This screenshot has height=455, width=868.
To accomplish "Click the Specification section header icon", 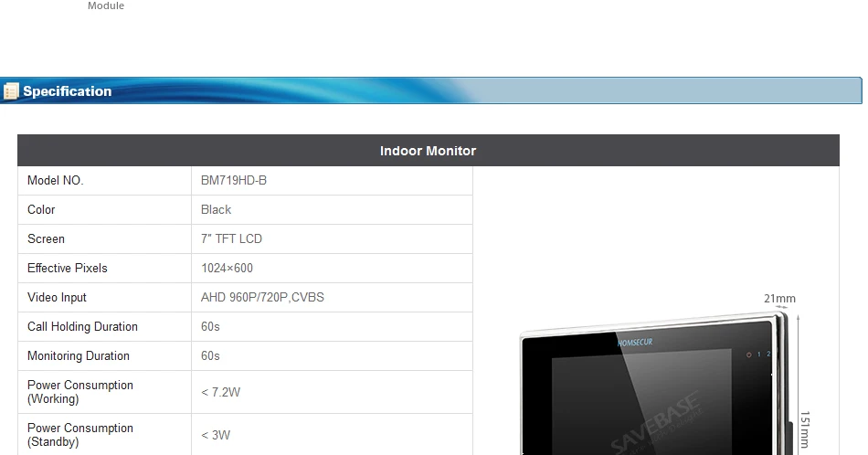I will click(x=11, y=91).
